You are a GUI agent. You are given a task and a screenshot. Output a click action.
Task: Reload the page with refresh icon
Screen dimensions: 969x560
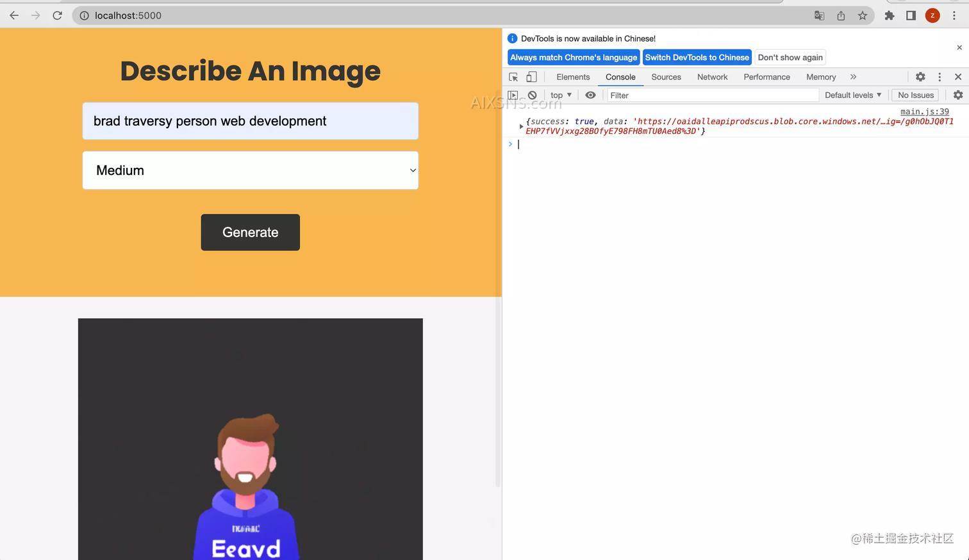pyautogui.click(x=58, y=15)
